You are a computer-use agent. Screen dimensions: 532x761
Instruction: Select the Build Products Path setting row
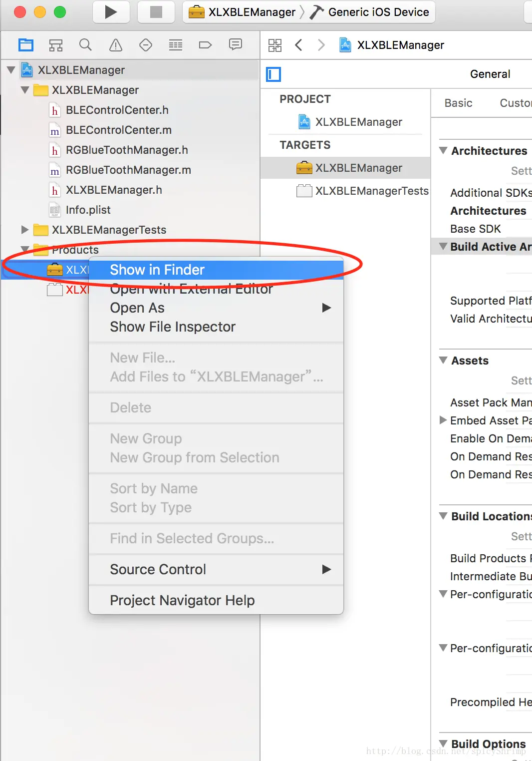482,558
